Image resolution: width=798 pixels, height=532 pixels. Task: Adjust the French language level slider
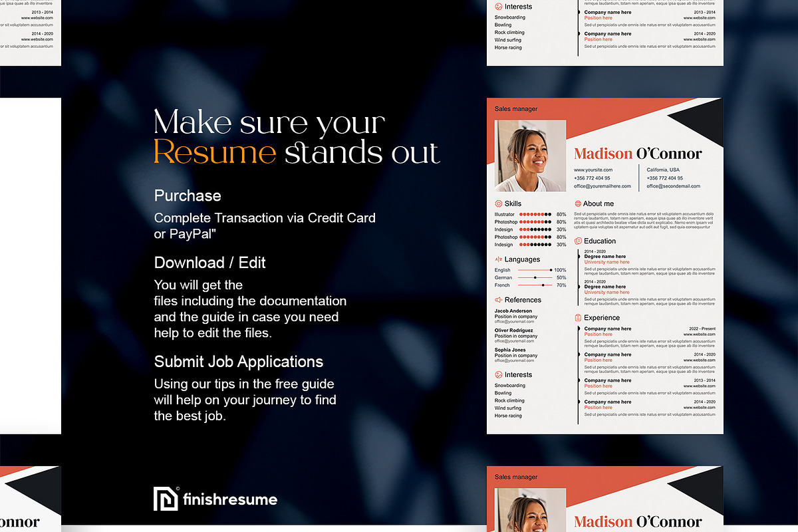(x=534, y=285)
